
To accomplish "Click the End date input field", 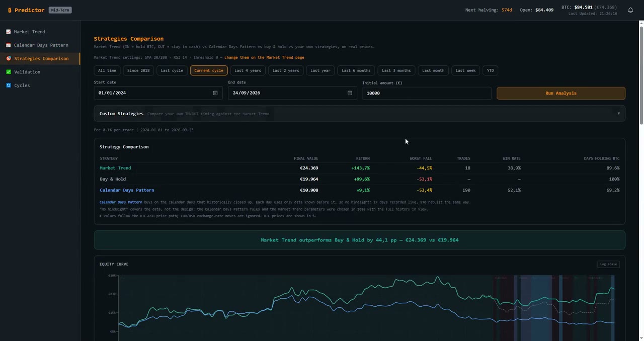I will coord(292,93).
